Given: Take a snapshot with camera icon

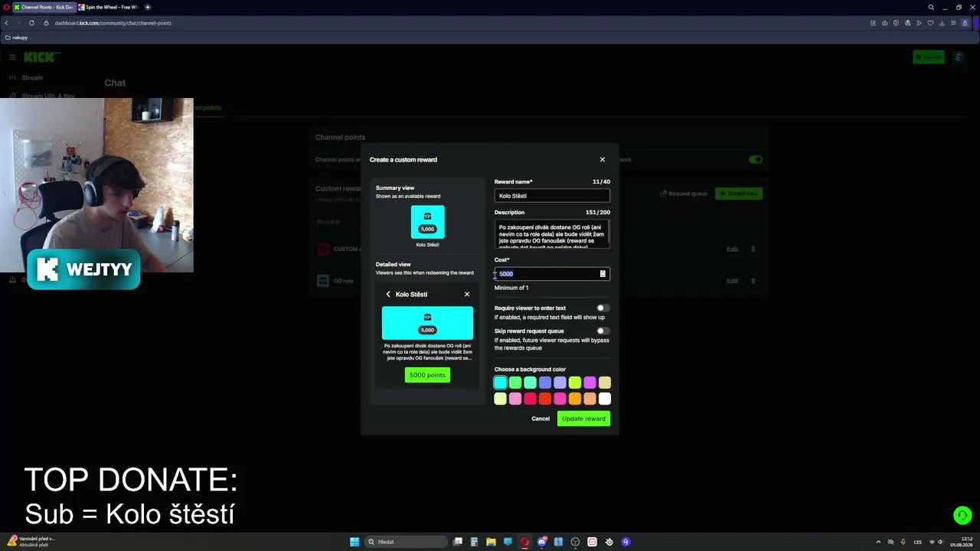Looking at the screenshot, I should (884, 23).
